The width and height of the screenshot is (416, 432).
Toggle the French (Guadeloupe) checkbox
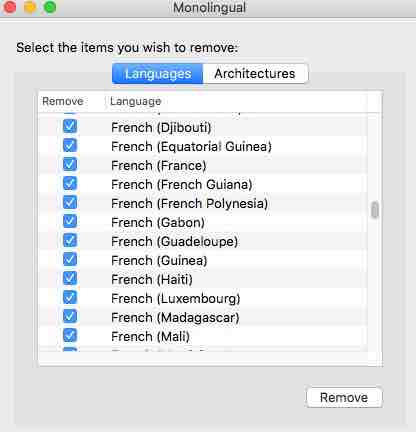tap(70, 240)
